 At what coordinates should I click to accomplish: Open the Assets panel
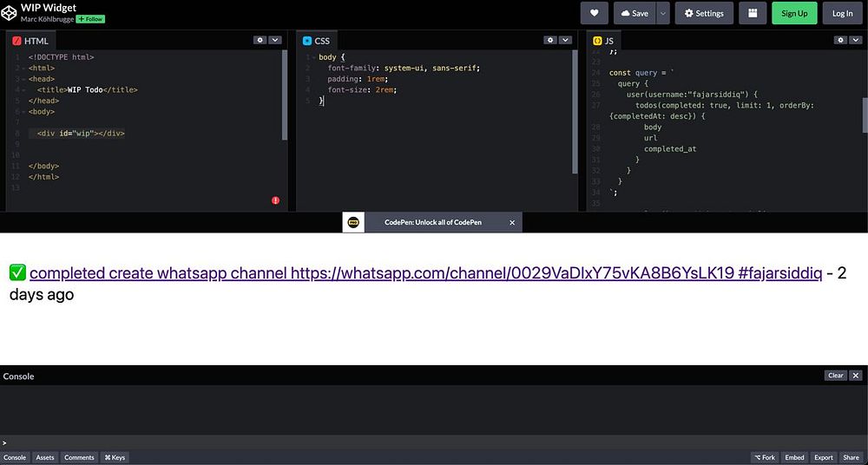(x=45, y=457)
